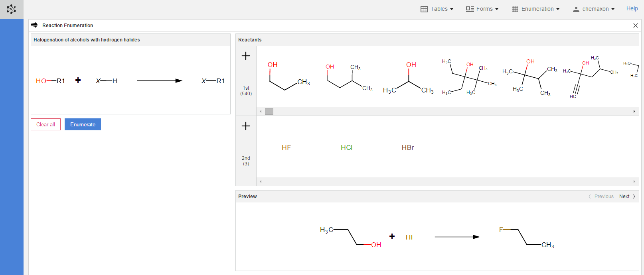Add a molecule to the 1st reactant set
This screenshot has width=644, height=275.
coord(246,56)
